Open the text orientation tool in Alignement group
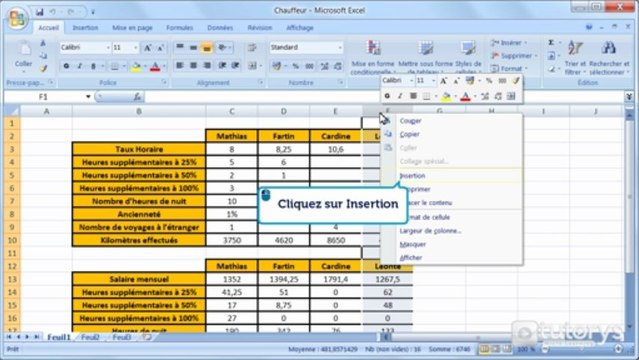 (x=223, y=47)
